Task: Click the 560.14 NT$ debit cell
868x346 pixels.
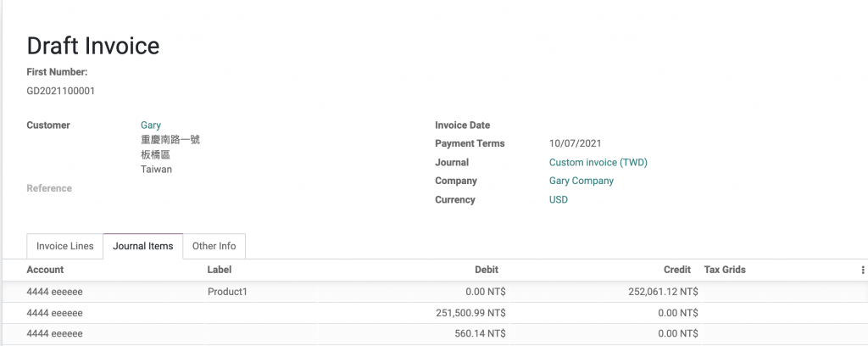Action: click(480, 334)
